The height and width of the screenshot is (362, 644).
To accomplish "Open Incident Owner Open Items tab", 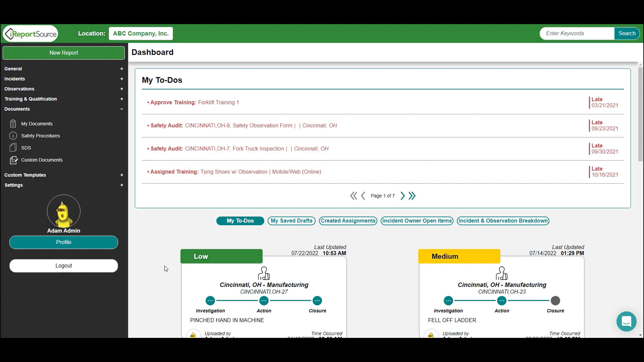I will tap(417, 221).
